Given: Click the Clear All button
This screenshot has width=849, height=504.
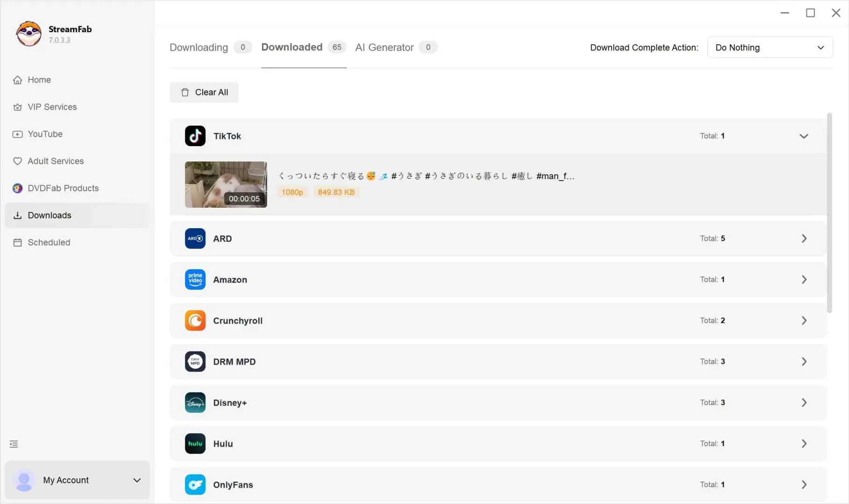Looking at the screenshot, I should point(204,92).
